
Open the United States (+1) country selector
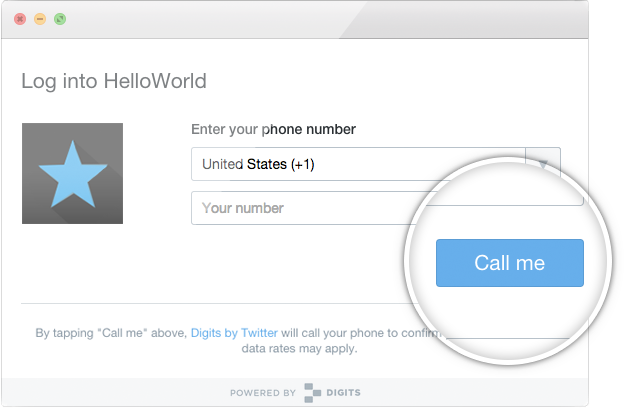358,164
